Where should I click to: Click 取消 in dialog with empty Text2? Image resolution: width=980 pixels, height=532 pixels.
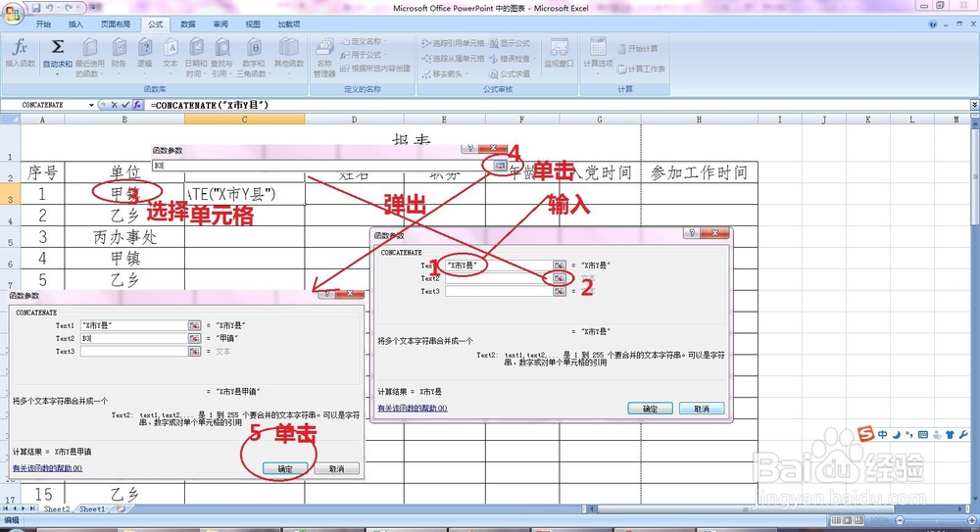point(702,409)
